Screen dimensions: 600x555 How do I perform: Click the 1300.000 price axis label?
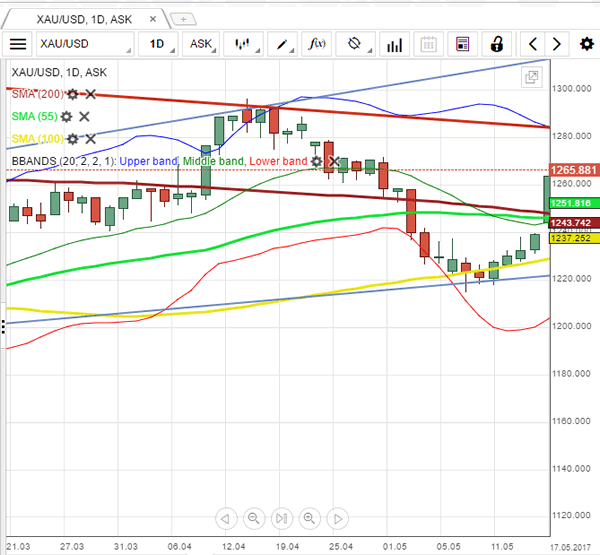(x=572, y=89)
